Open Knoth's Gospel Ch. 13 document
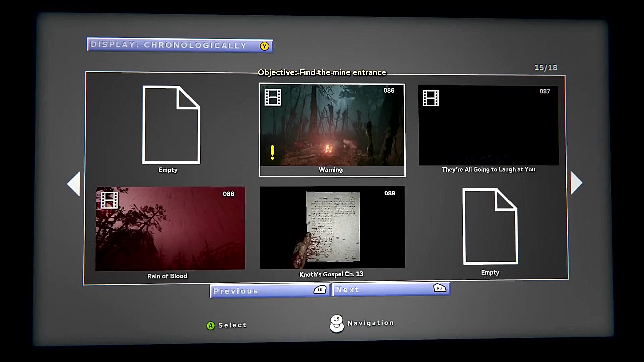 [x=332, y=228]
